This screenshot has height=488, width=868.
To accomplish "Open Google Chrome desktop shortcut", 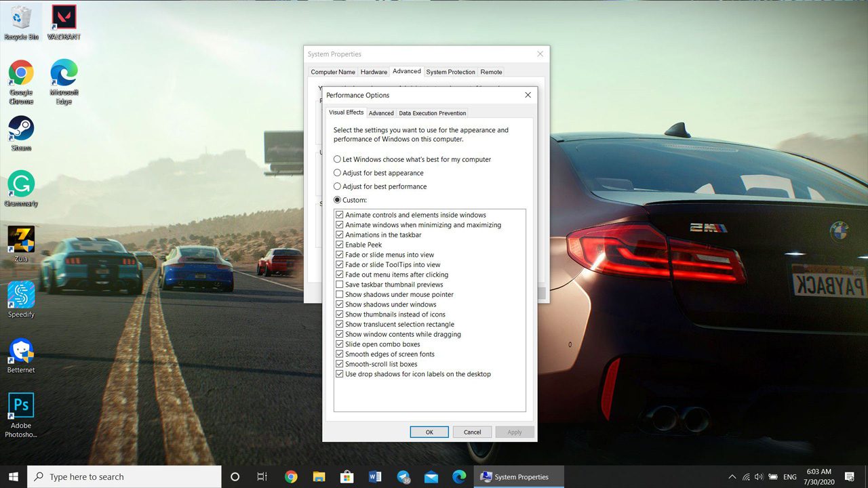I will pos(21,73).
